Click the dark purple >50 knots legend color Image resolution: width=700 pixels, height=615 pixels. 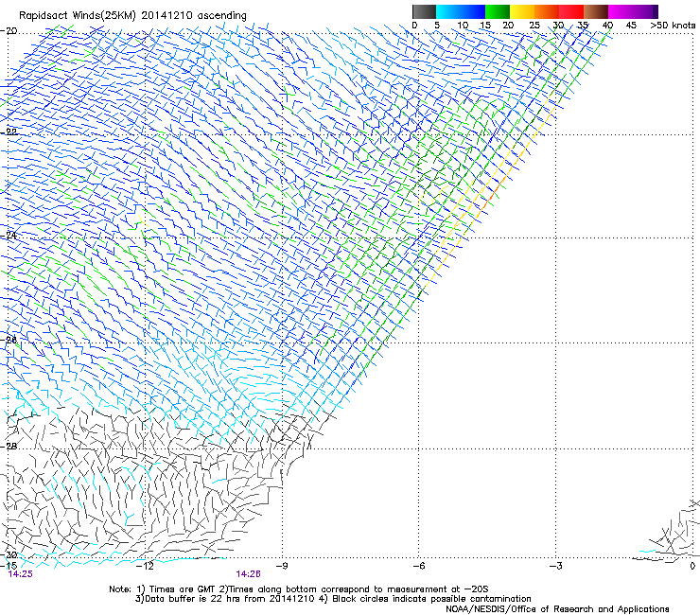pos(655,11)
